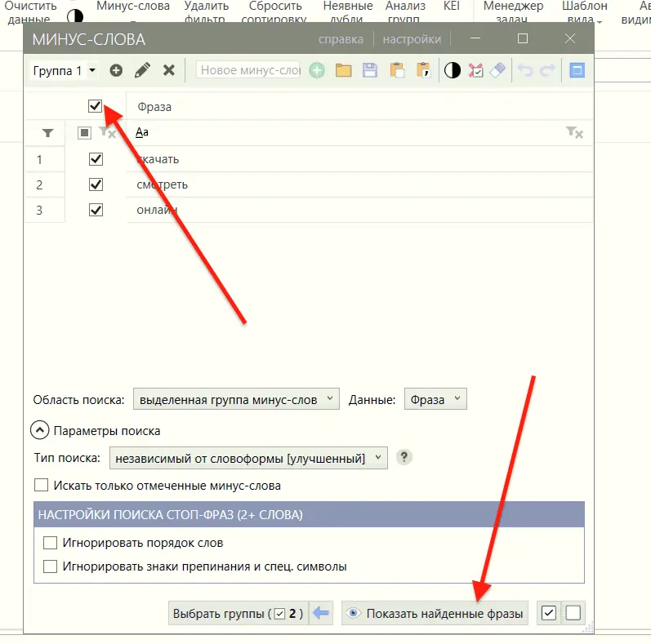This screenshot has height=644, width=651.
Task: Clear the phrase column filter icon
Action: (x=574, y=133)
